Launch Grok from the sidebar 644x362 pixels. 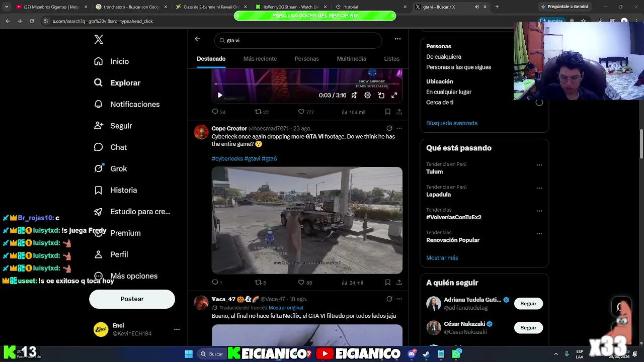(110, 169)
